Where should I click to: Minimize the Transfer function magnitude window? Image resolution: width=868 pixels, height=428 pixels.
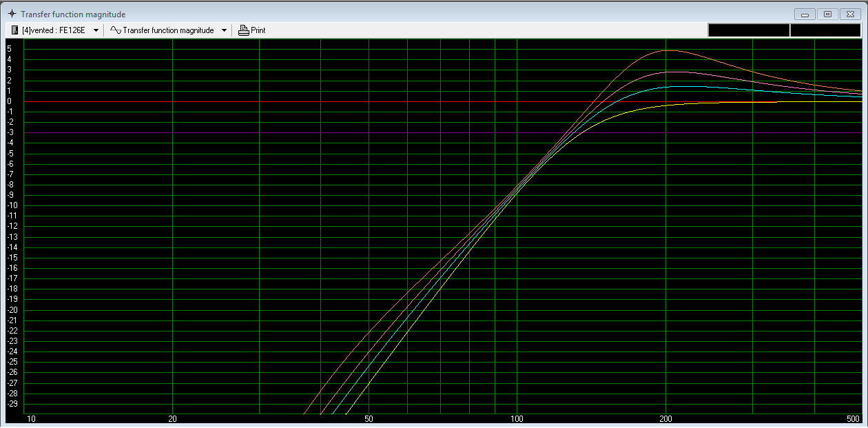(x=805, y=14)
